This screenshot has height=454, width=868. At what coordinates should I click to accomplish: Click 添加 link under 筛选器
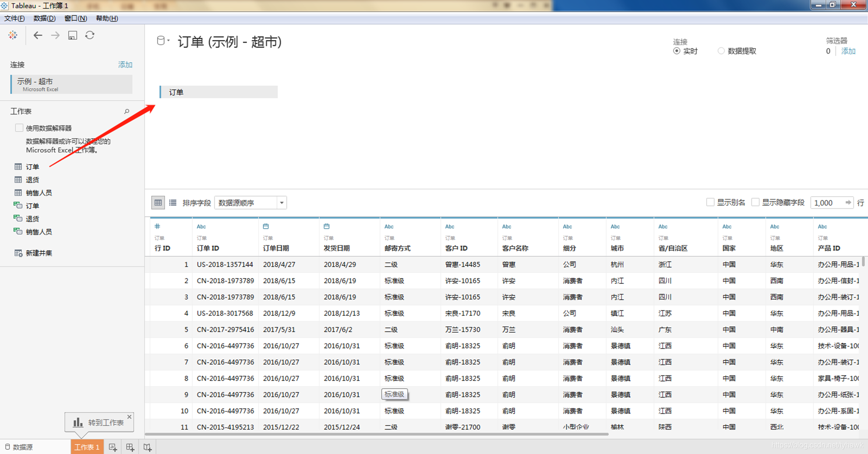click(x=848, y=51)
